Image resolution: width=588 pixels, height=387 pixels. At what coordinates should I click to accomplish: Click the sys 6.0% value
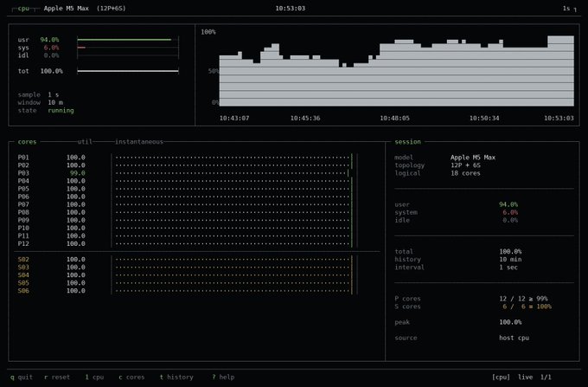pyautogui.click(x=51, y=48)
